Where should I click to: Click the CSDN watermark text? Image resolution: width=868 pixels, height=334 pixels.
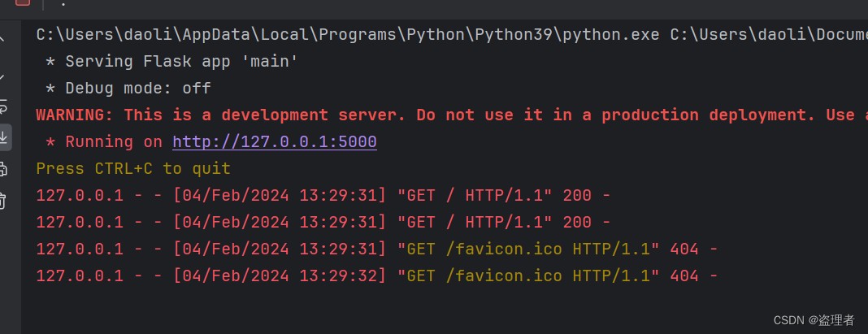click(814, 320)
